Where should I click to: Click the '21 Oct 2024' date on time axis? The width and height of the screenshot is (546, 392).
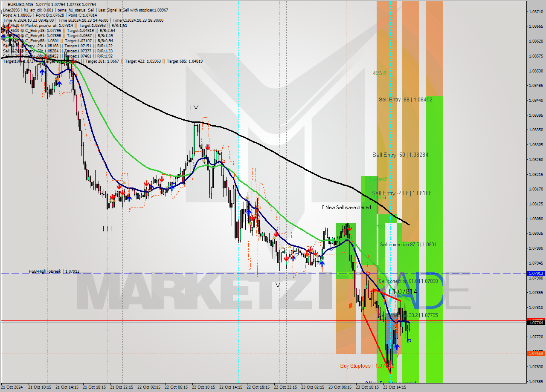(12, 387)
